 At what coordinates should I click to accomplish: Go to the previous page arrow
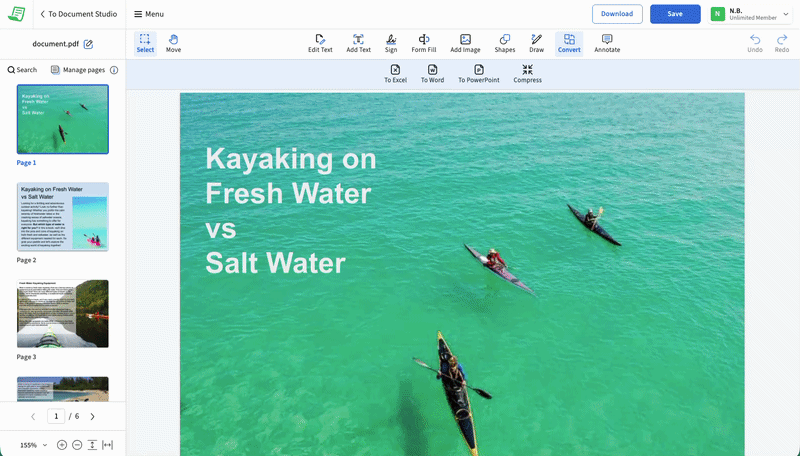coord(33,417)
